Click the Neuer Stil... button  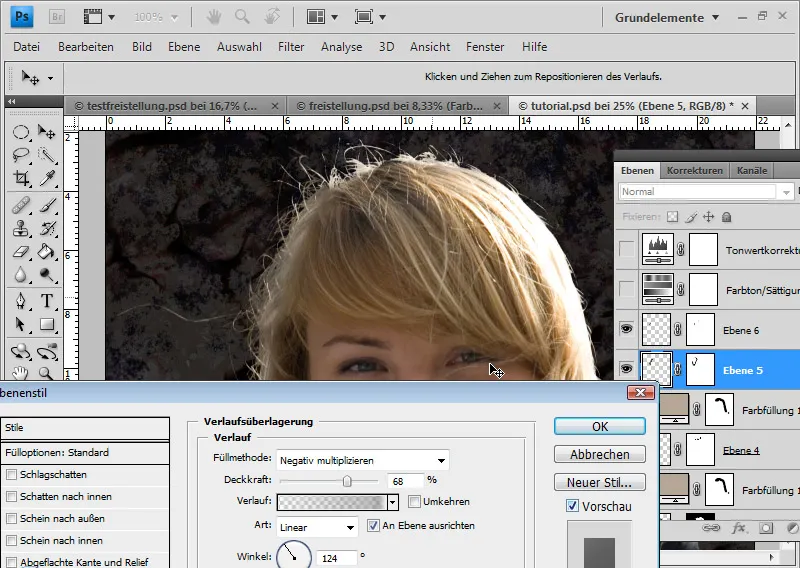pos(599,482)
